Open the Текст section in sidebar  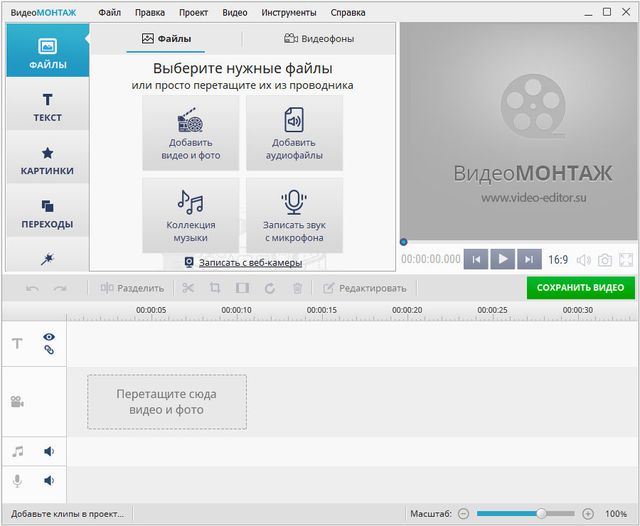(x=47, y=107)
